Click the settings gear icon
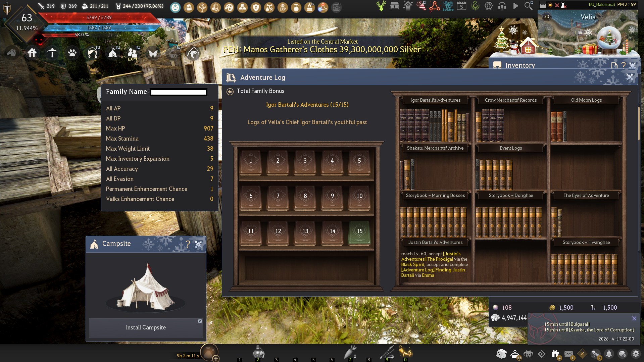The height and width of the screenshot is (362, 644). point(636,354)
